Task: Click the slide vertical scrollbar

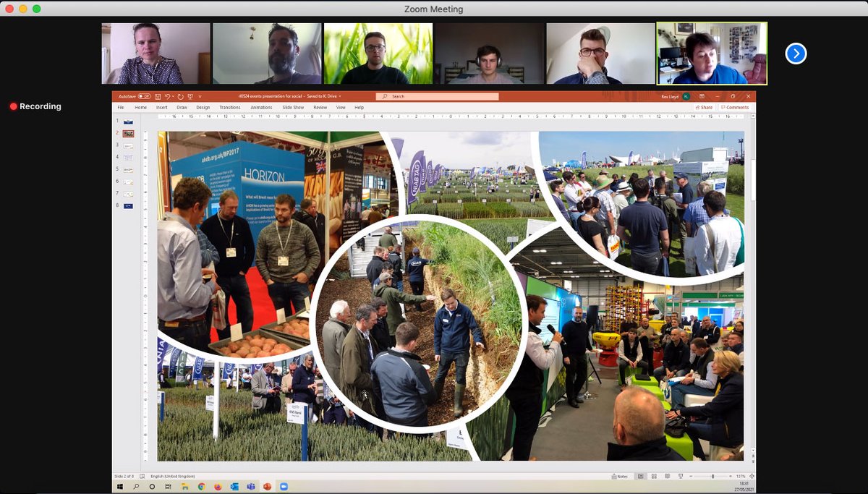Action: click(x=752, y=181)
